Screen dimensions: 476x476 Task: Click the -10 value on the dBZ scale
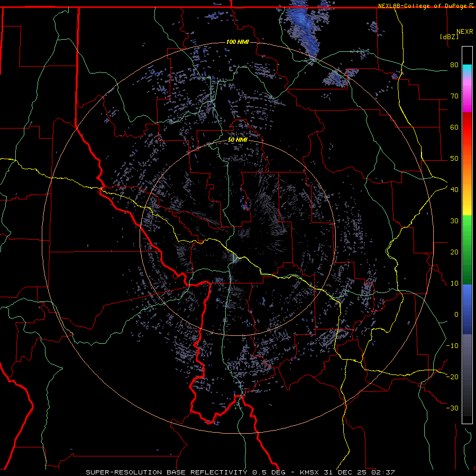452,346
